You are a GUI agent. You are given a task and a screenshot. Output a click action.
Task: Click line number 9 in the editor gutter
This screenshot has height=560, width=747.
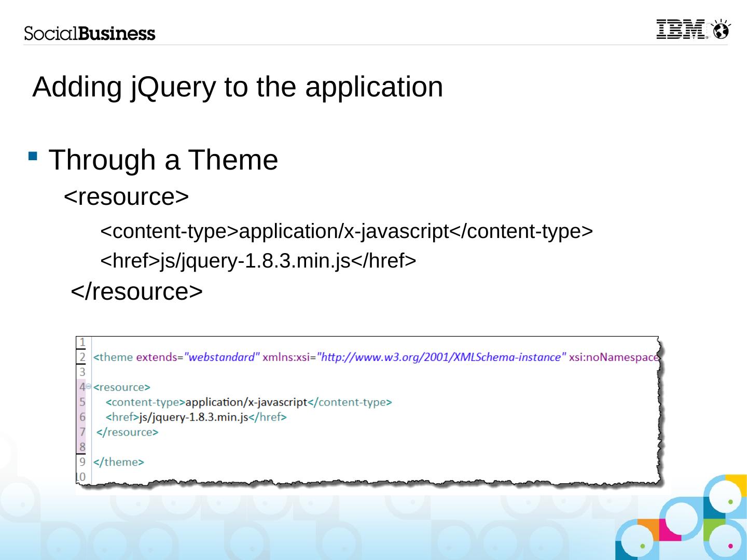coord(82,462)
